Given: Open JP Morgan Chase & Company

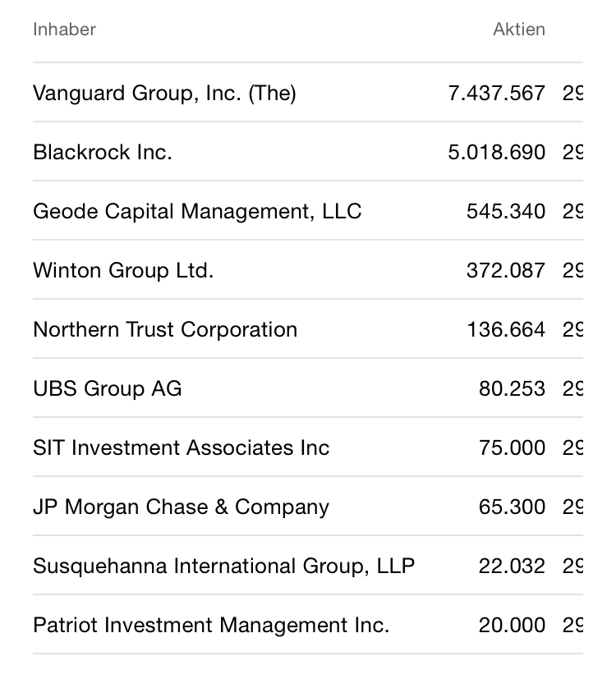Looking at the screenshot, I should pyautogui.click(x=181, y=507).
